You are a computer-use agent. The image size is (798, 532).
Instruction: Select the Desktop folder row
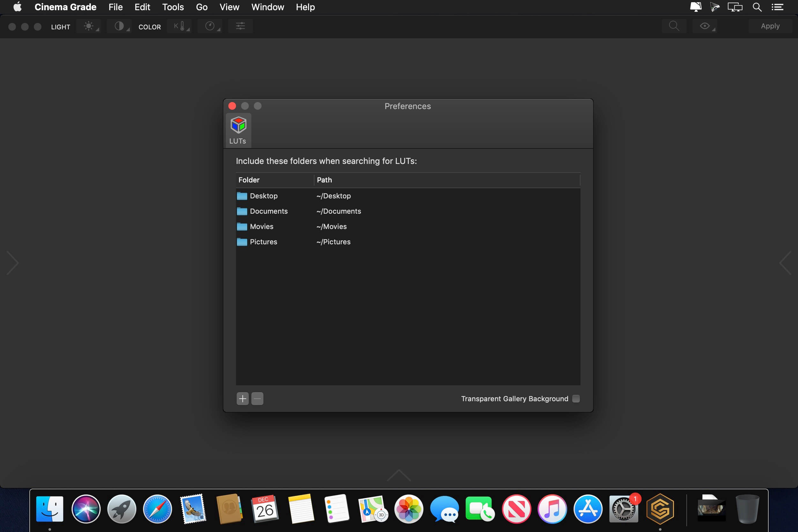(408, 196)
